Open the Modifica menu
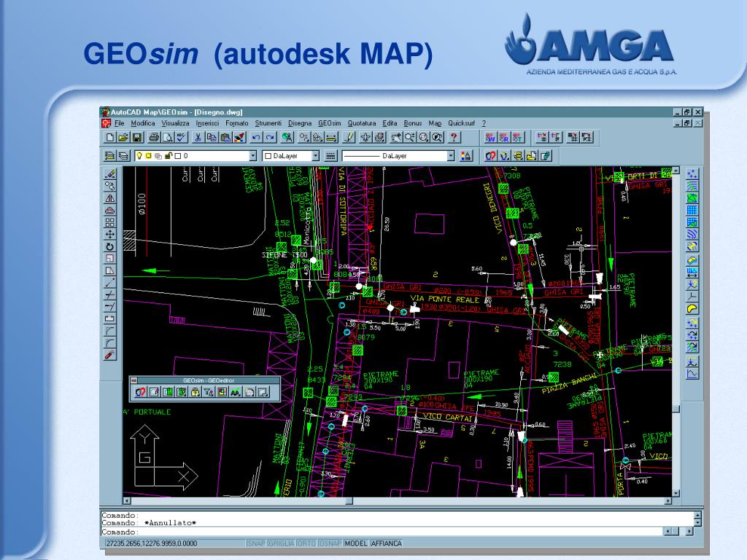 (143, 123)
